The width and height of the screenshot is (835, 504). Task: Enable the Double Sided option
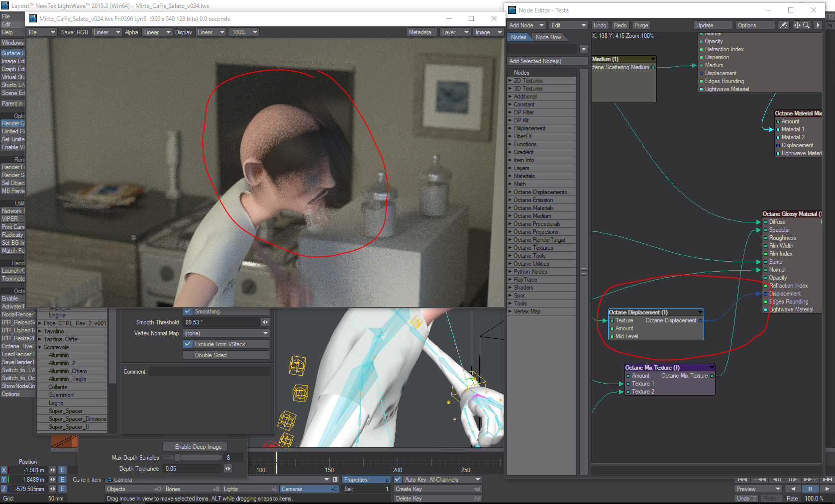(x=226, y=355)
